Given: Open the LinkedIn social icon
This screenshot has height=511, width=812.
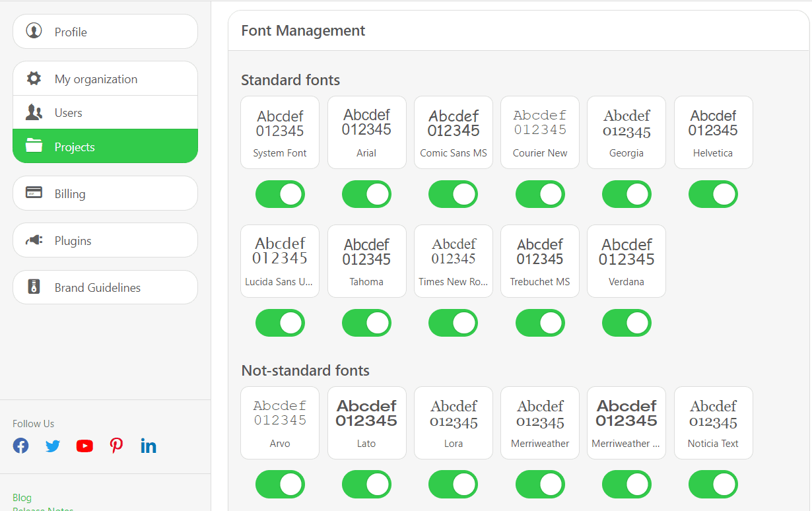Looking at the screenshot, I should pyautogui.click(x=149, y=446).
